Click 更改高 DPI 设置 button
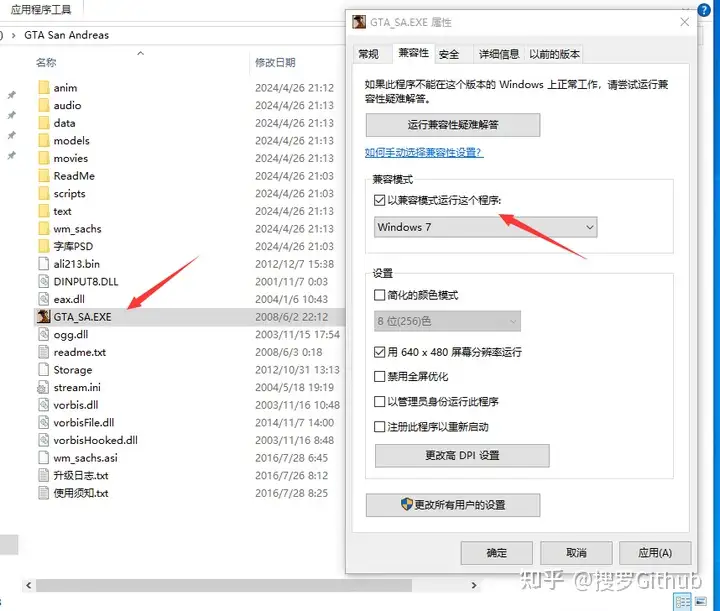This screenshot has width=720, height=611. coord(462,455)
